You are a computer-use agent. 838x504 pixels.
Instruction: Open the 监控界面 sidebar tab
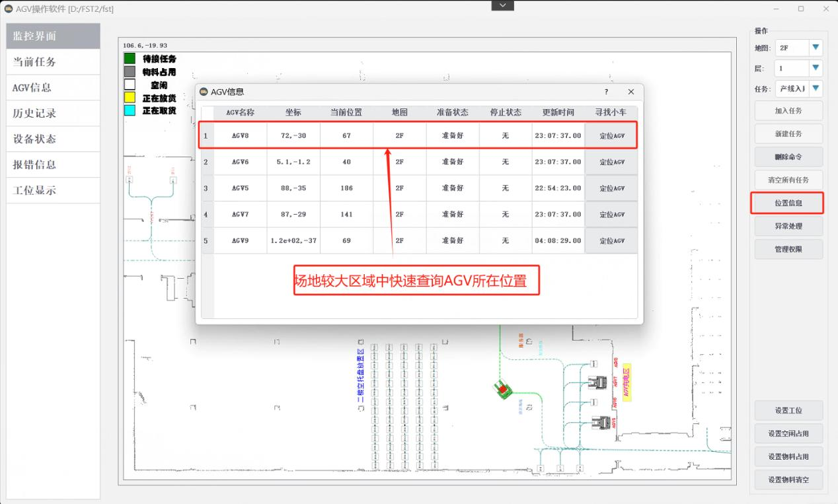point(54,36)
